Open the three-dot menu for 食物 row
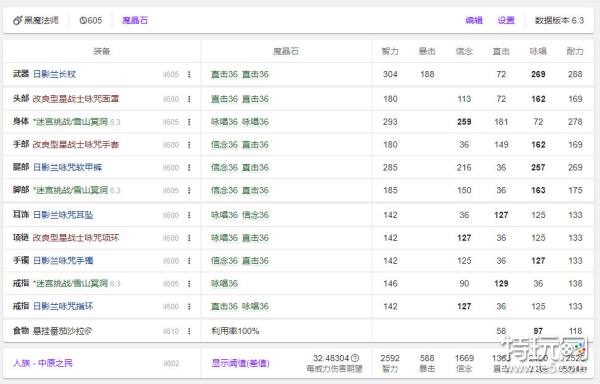Image resolution: width=600 pixels, height=384 pixels. tap(189, 331)
